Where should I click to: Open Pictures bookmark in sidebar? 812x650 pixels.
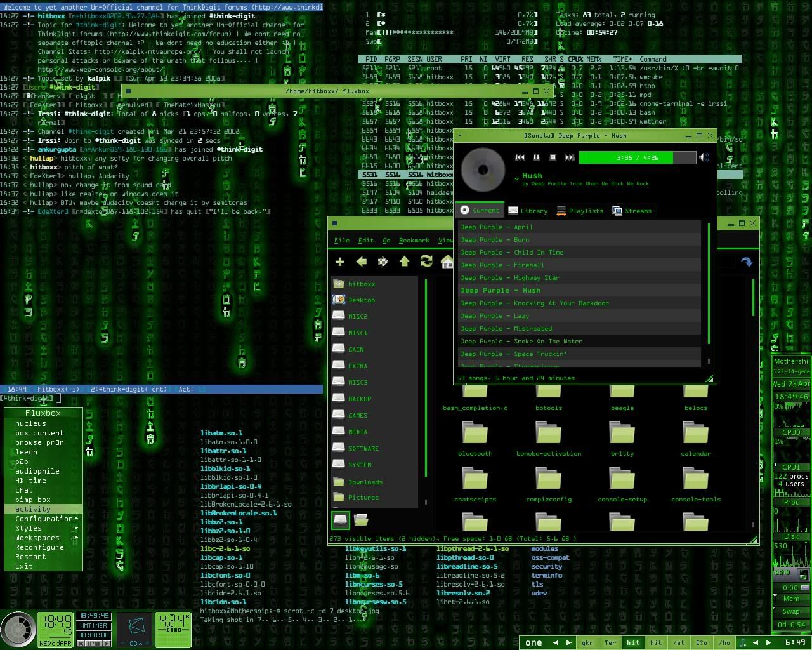(375, 498)
